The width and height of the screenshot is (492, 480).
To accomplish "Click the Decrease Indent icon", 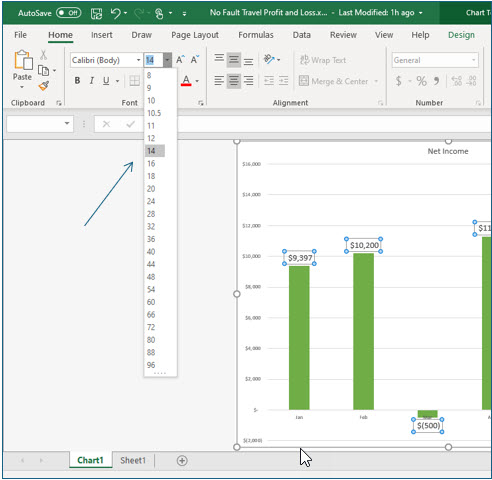I will 269,81.
